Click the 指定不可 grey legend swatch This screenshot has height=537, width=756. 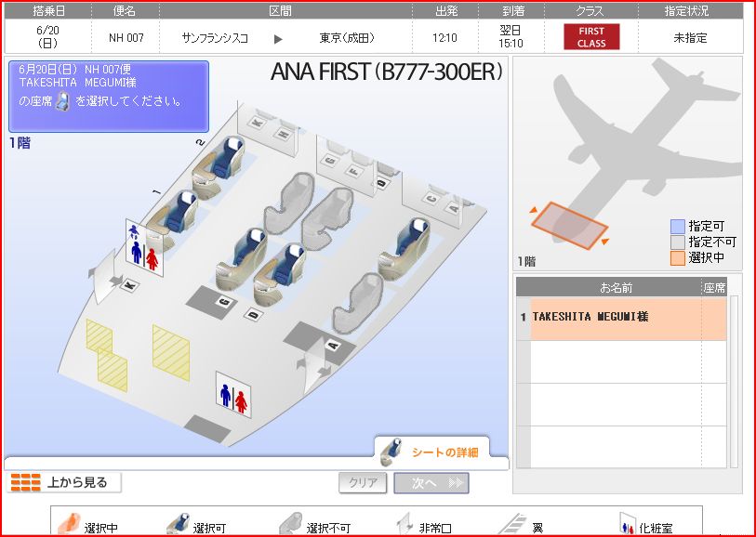(677, 242)
